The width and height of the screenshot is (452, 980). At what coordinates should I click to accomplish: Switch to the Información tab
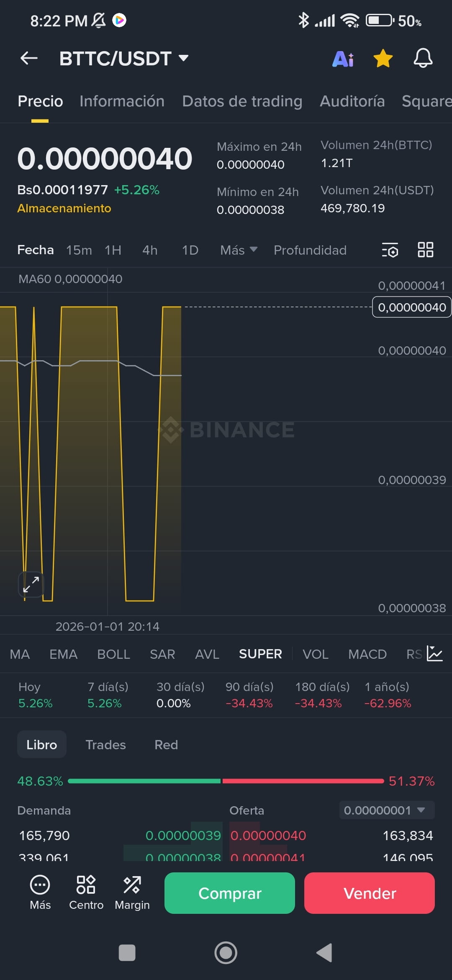pyautogui.click(x=122, y=101)
